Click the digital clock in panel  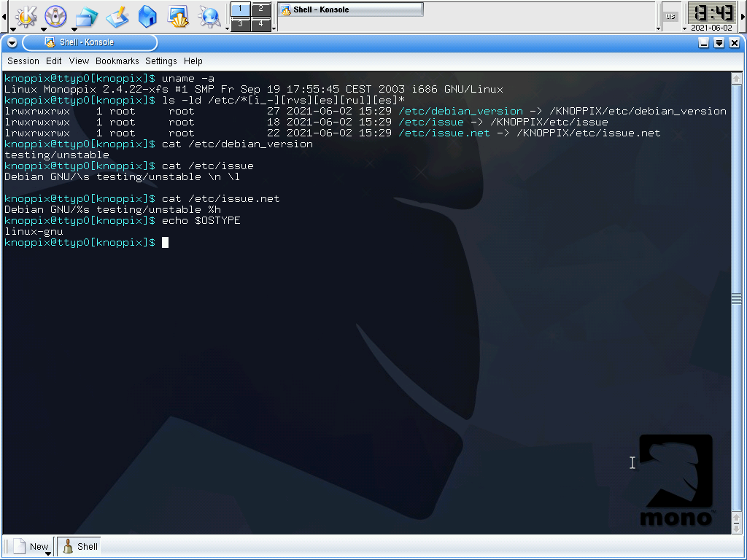713,13
